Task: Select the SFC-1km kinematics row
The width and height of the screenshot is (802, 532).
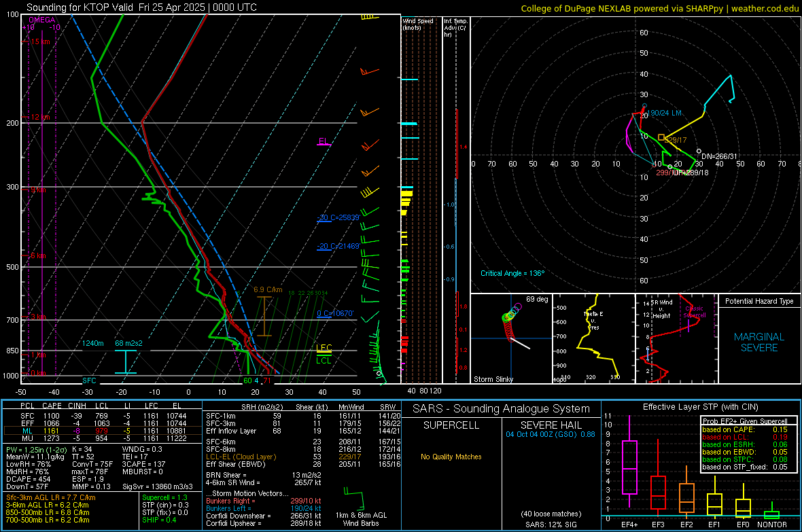Action: (x=303, y=416)
